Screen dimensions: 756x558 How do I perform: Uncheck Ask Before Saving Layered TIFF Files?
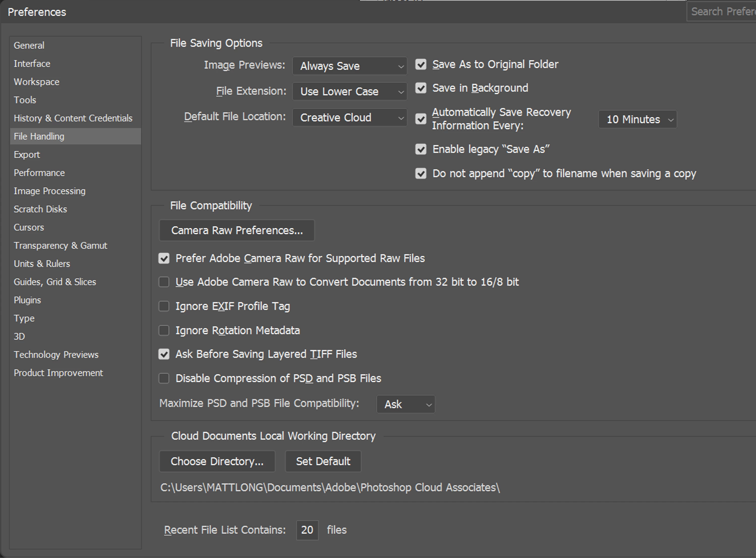click(164, 354)
